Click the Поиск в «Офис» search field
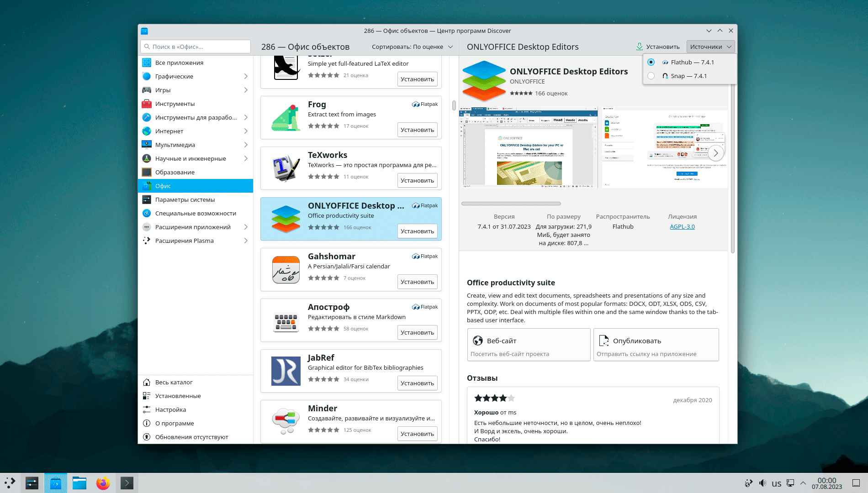 196,47
